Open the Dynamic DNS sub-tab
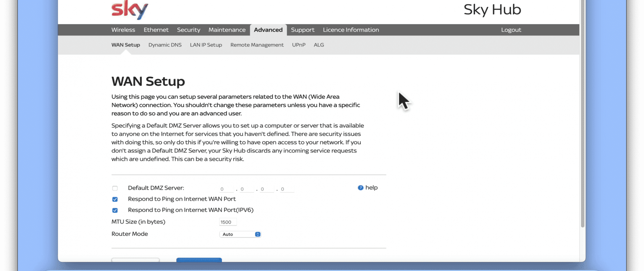The height and width of the screenshot is (271, 644). [x=165, y=45]
